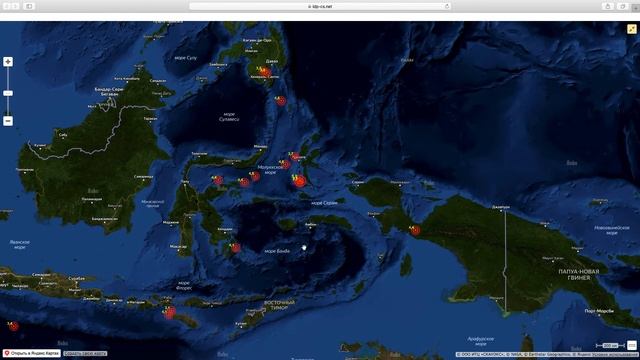Image resolution: width=640 pixels, height=360 pixels.
Task: Select the earthquake marker near Buton island
Action: click(235, 247)
